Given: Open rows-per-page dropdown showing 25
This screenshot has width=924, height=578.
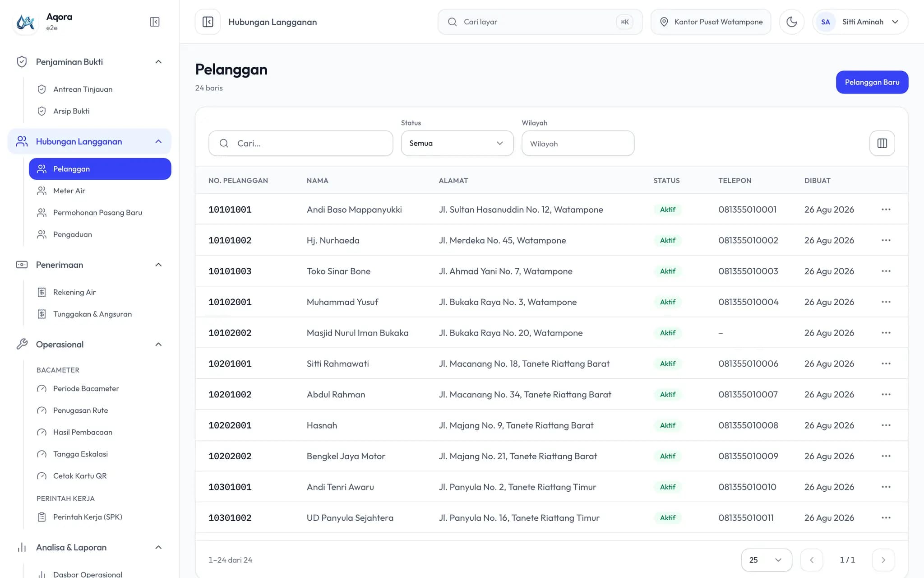Looking at the screenshot, I should (x=766, y=560).
